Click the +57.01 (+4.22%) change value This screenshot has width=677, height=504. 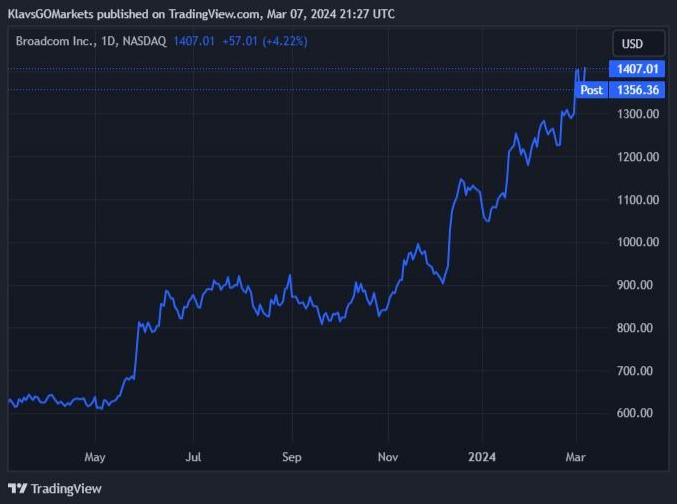(x=266, y=42)
